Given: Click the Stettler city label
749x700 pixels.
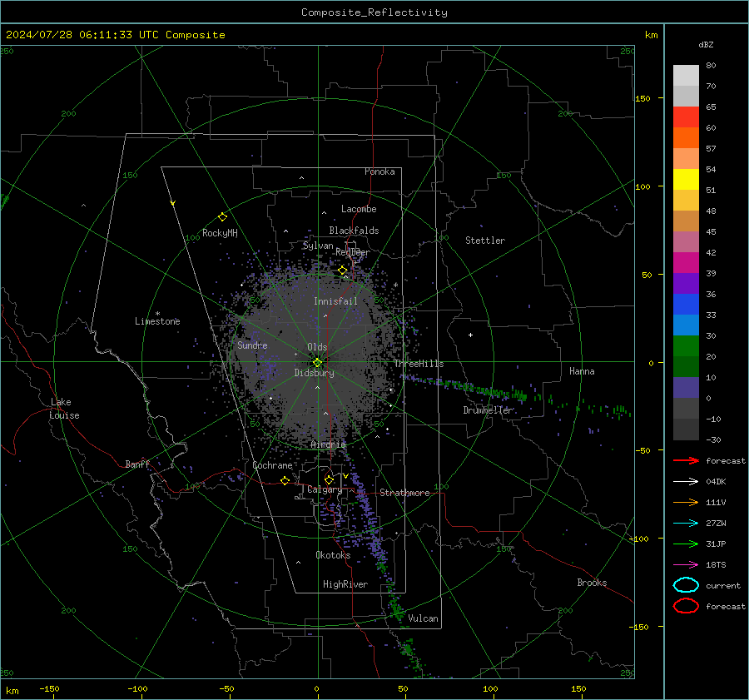Looking at the screenshot, I should (485, 241).
